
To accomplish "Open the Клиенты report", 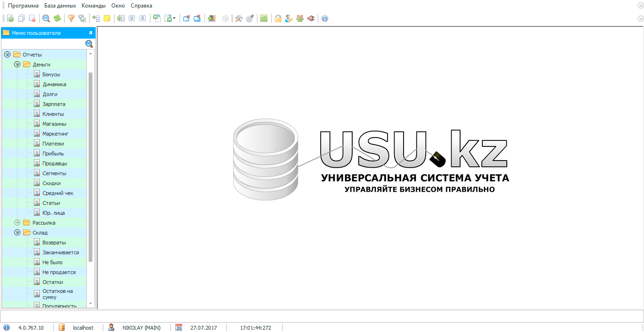I will [53, 114].
